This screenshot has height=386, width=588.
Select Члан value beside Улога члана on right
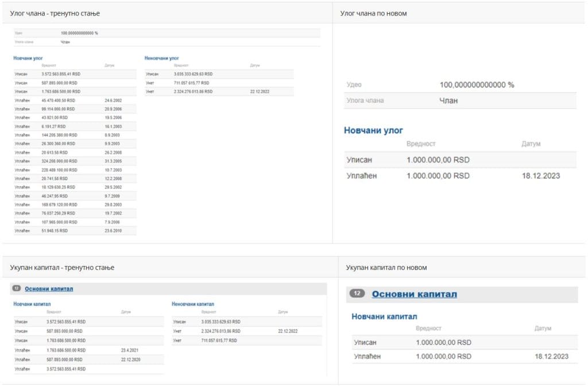click(450, 101)
